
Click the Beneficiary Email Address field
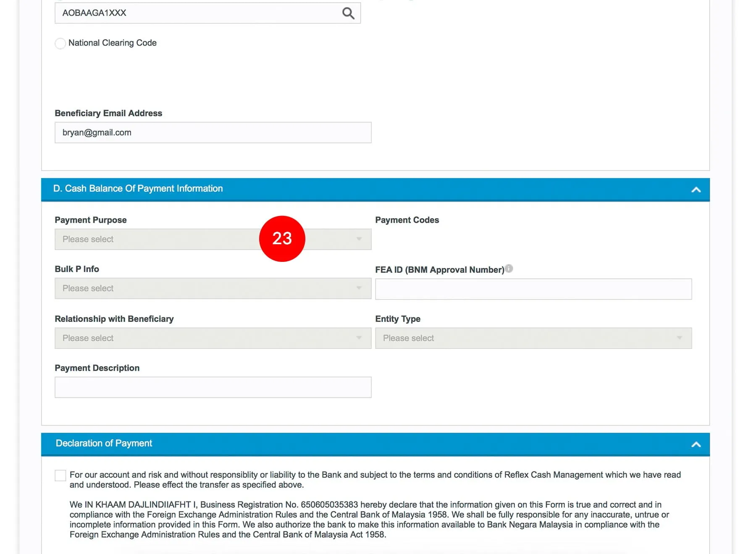pos(213,133)
